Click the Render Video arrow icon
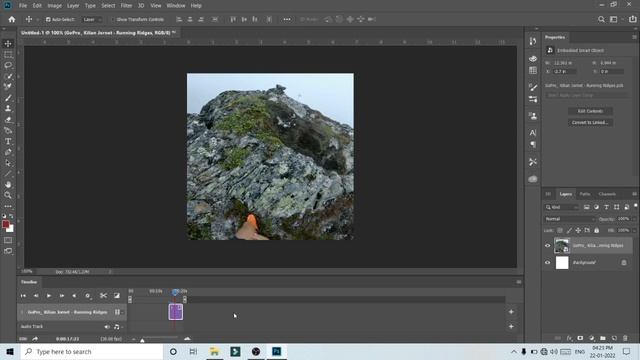The height and width of the screenshot is (360, 640). [x=35, y=339]
